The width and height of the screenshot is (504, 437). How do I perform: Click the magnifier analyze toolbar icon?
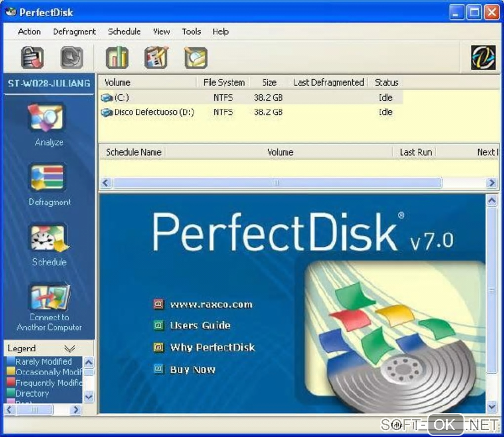coord(196,57)
